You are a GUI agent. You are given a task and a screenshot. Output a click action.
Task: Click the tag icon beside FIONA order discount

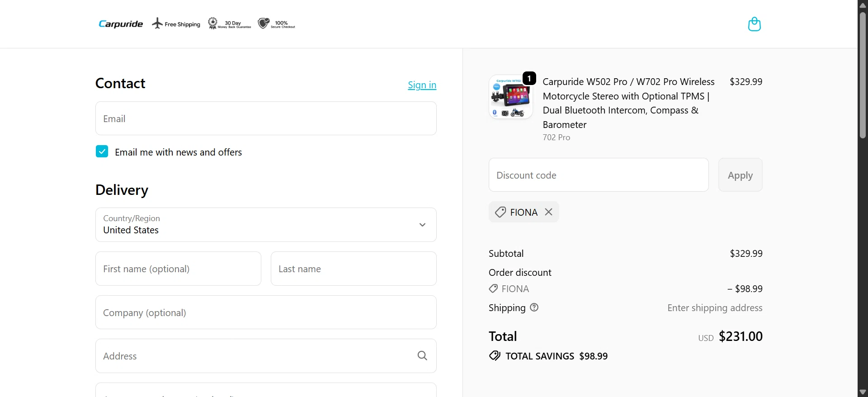493,288
